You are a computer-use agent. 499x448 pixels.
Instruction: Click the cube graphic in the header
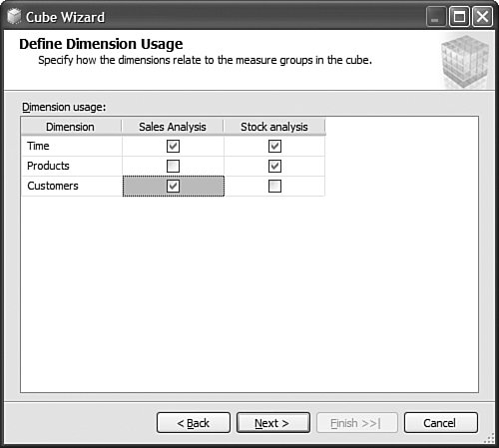coord(465,61)
